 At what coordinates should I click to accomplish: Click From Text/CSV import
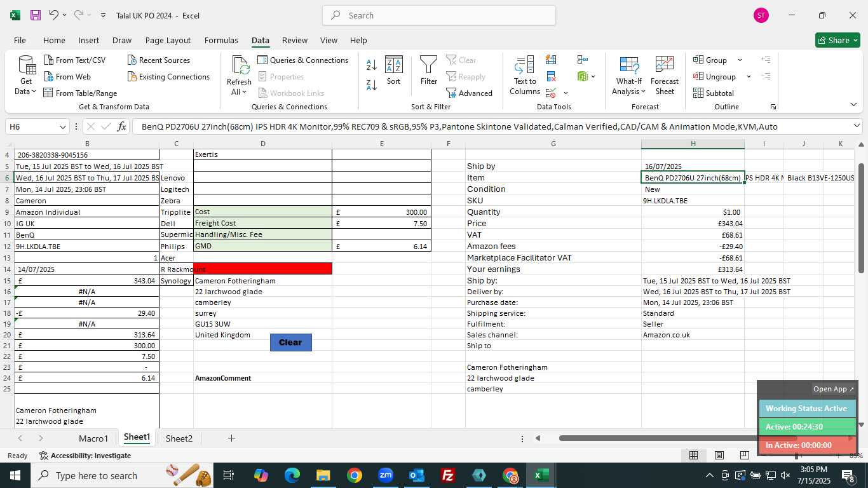[x=75, y=60]
